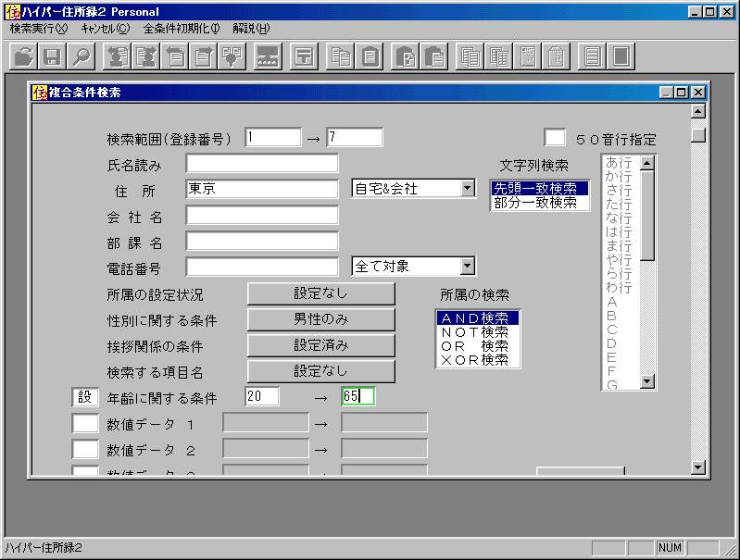The height and width of the screenshot is (560, 740).
Task: Click the 電話番号 input field
Action: click(262, 267)
